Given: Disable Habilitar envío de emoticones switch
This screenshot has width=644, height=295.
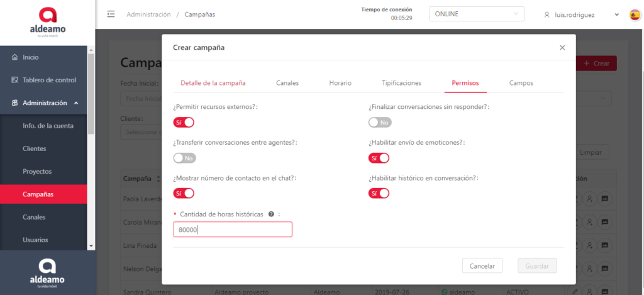Looking at the screenshot, I should click(379, 158).
